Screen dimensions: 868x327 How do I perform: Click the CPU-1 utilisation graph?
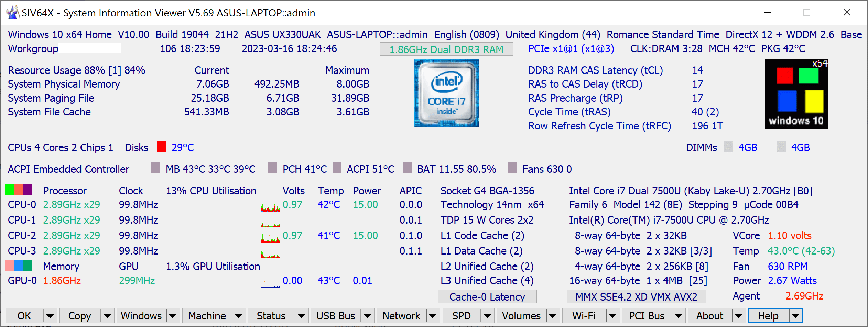pos(270,220)
